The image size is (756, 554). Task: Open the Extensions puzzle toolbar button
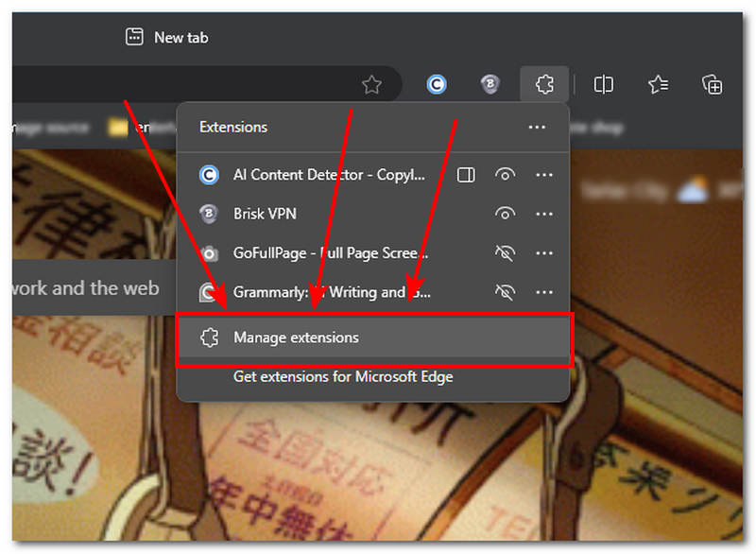point(545,84)
